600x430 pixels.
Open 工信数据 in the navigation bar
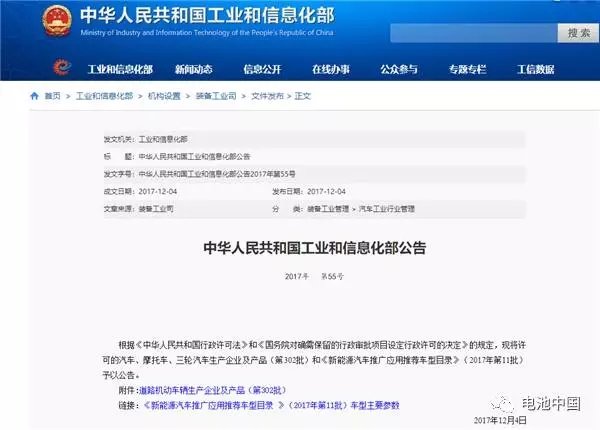(x=536, y=69)
